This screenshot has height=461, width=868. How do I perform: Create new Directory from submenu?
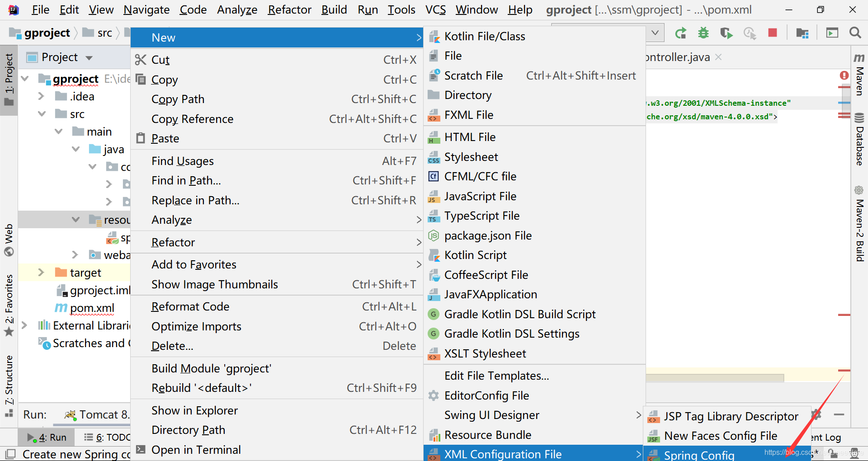(534, 95)
